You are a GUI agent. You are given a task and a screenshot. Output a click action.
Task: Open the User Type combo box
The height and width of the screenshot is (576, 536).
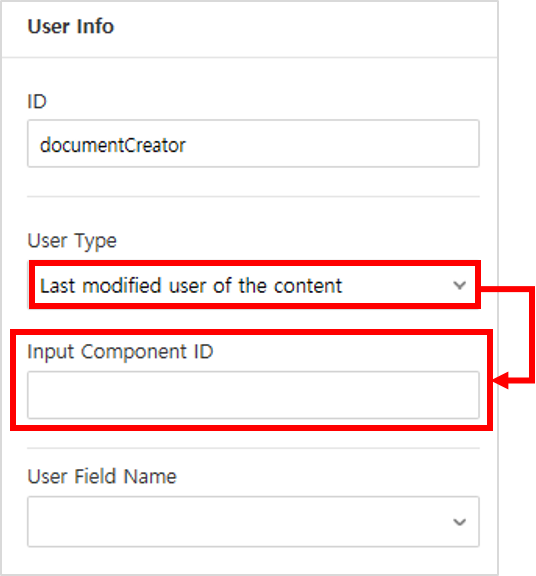pyautogui.click(x=254, y=285)
